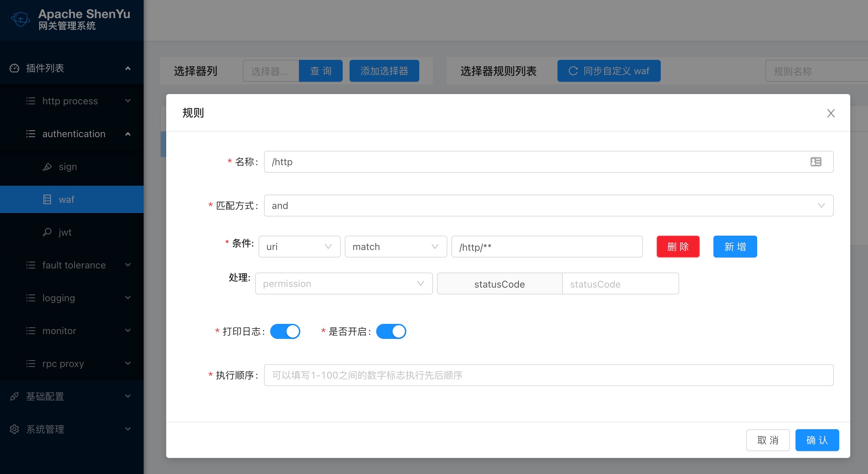The height and width of the screenshot is (474, 868).
Task: Open the match operator dropdown
Action: [x=396, y=247]
